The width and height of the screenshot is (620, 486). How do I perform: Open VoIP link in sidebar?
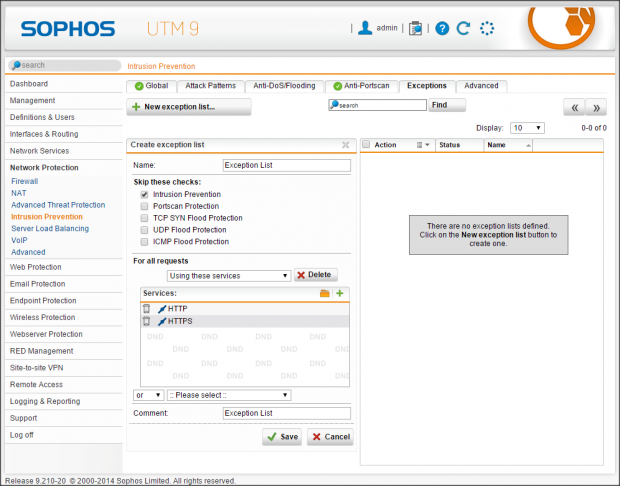tap(19, 240)
